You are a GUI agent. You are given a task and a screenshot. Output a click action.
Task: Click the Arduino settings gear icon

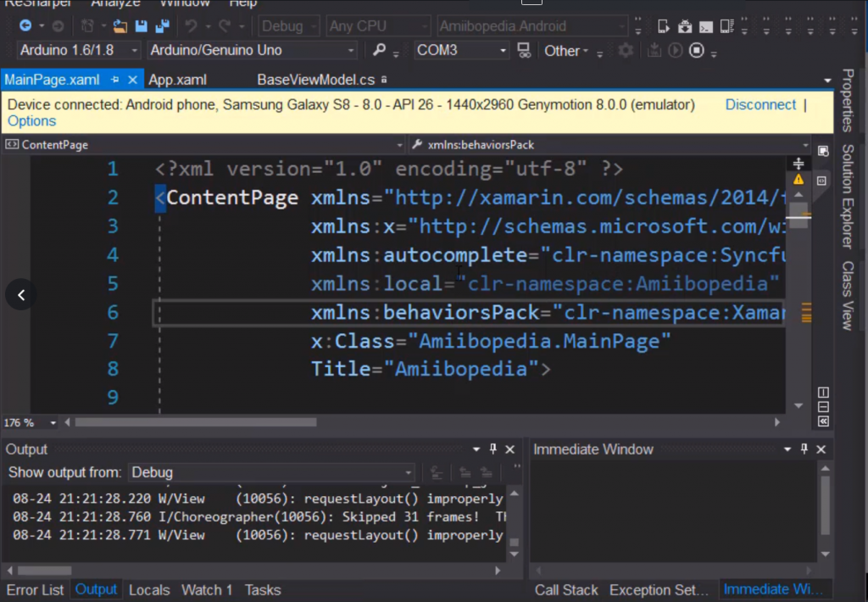click(x=626, y=50)
